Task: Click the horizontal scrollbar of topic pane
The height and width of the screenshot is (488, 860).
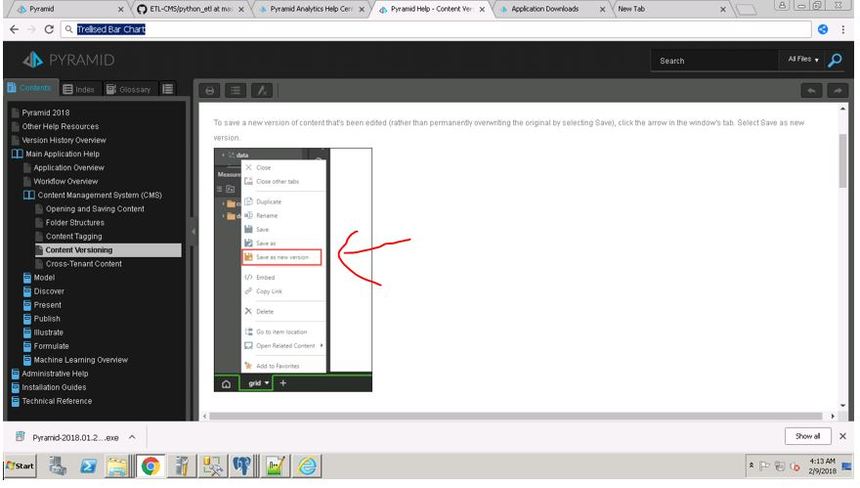Action: (x=518, y=416)
